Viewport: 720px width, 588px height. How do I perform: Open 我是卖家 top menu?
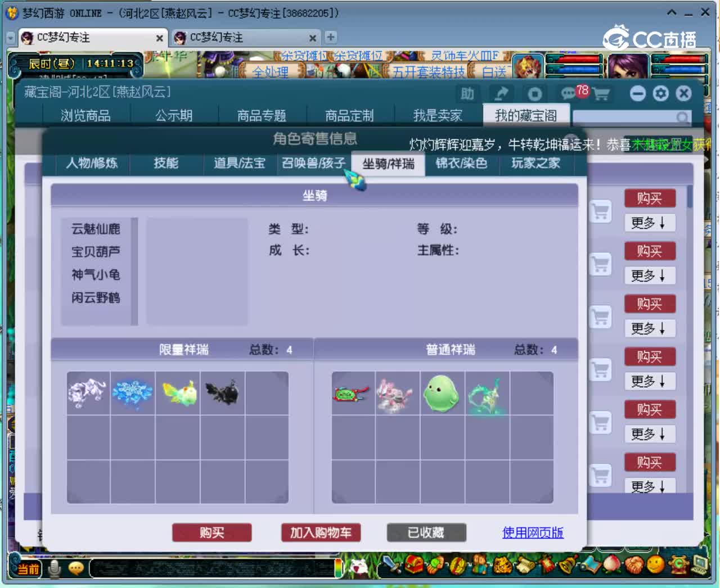click(x=438, y=116)
